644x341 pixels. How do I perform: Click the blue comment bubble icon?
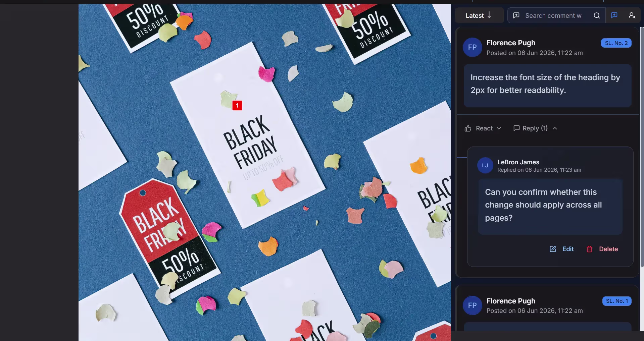pyautogui.click(x=614, y=15)
